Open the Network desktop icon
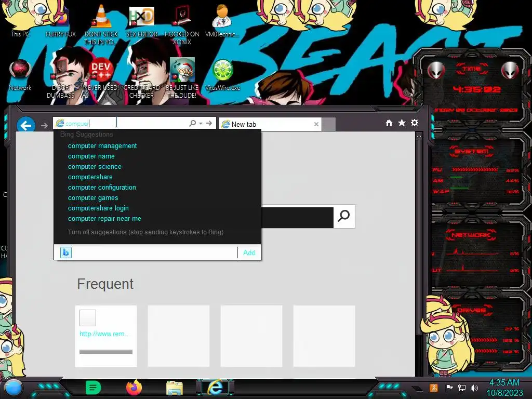Screen dimensions: 532x399 click(x=20, y=75)
